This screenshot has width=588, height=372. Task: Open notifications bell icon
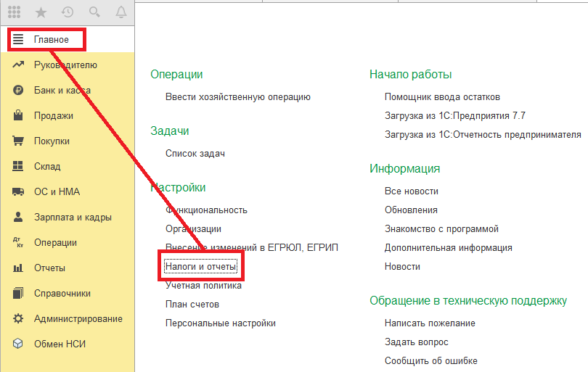(x=121, y=12)
